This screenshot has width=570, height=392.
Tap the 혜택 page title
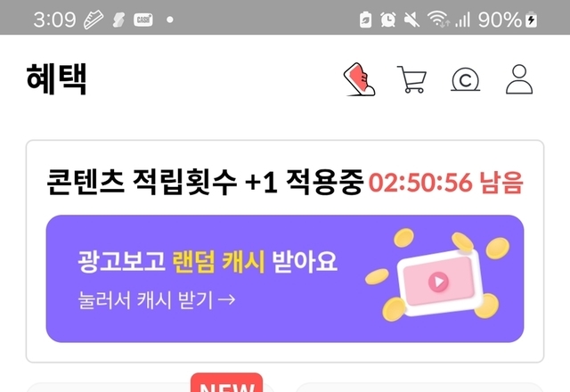[x=56, y=79]
